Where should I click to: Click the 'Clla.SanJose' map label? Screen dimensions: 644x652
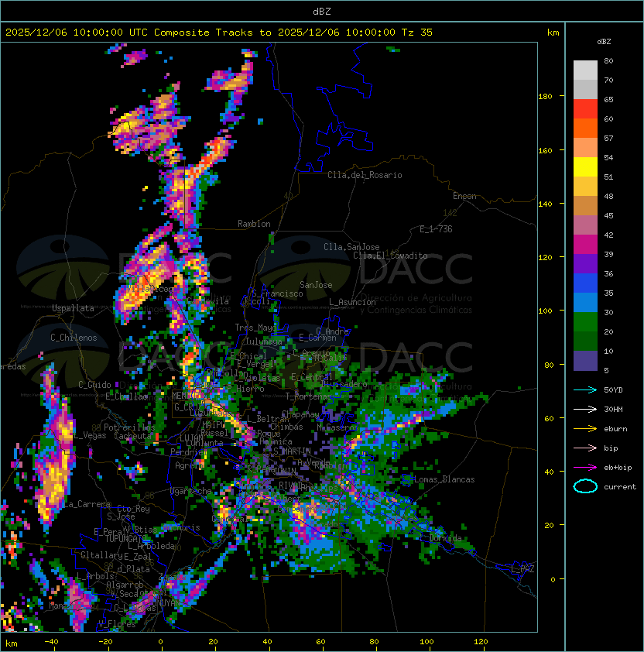coord(351,247)
